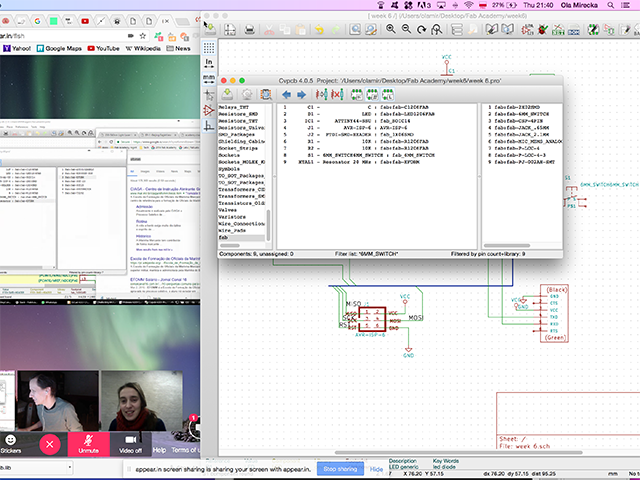Click footprint list horizontal scrollbar
This screenshot has height=480, width=640.
[x=507, y=246]
